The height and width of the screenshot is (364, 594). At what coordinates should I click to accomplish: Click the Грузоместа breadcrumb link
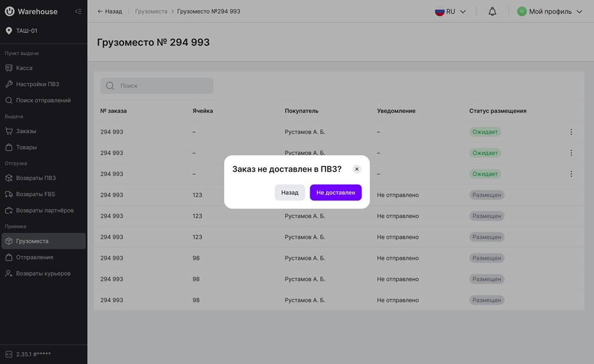coord(151,11)
